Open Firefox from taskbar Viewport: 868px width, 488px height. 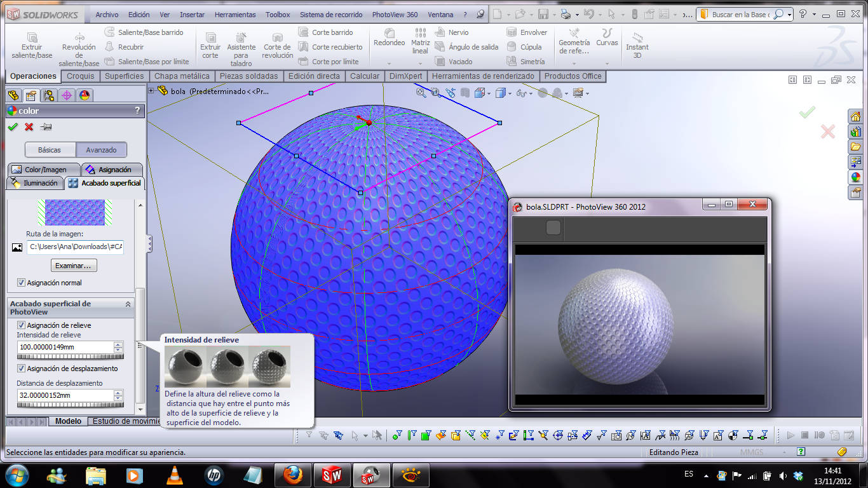(x=293, y=475)
